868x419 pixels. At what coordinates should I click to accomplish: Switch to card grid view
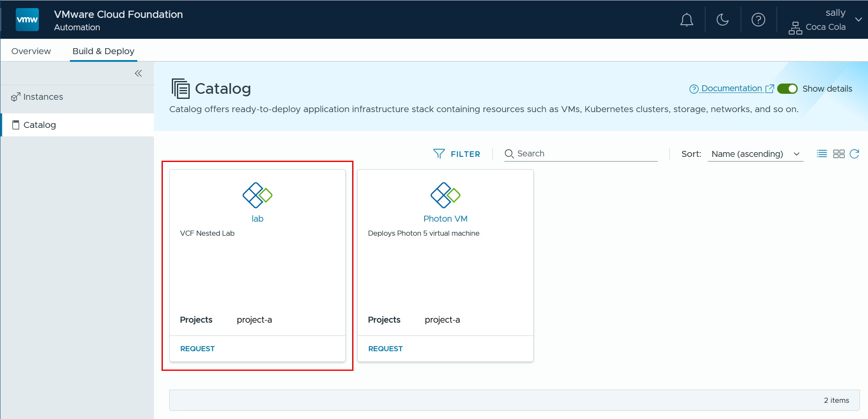(839, 154)
